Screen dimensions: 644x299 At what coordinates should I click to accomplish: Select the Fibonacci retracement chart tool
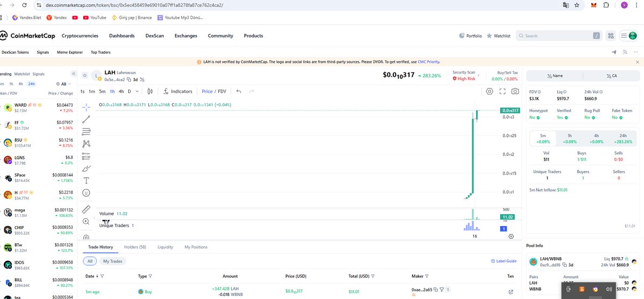click(86, 132)
